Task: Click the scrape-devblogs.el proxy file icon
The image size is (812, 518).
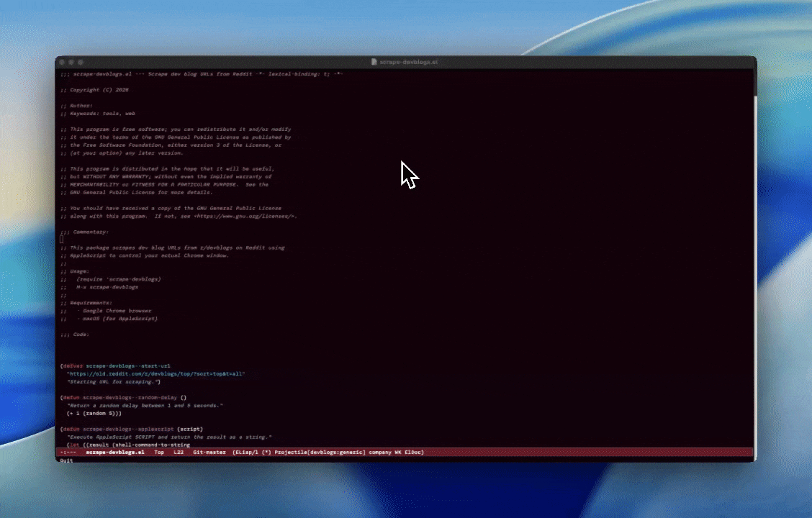Action: pos(373,62)
